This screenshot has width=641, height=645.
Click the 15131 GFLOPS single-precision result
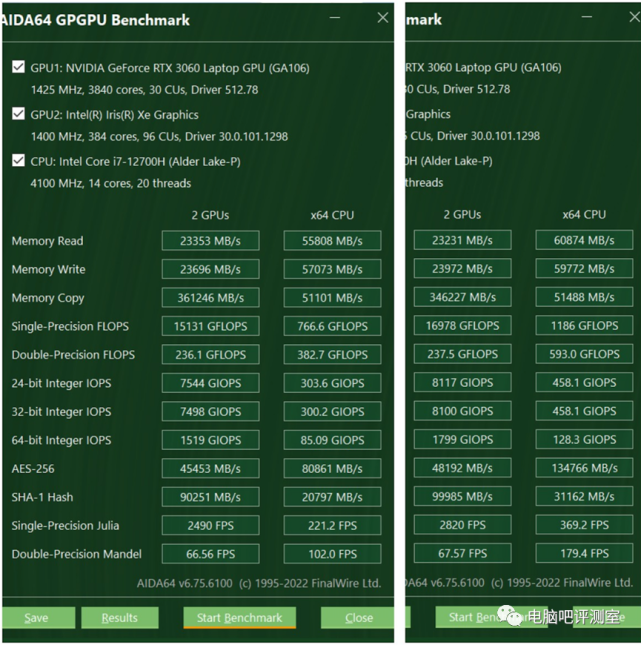(210, 326)
